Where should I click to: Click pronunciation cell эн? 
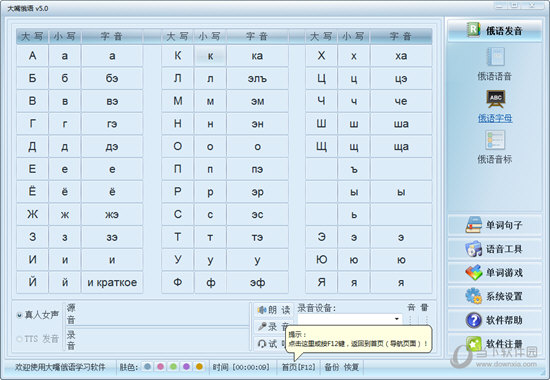tap(257, 124)
